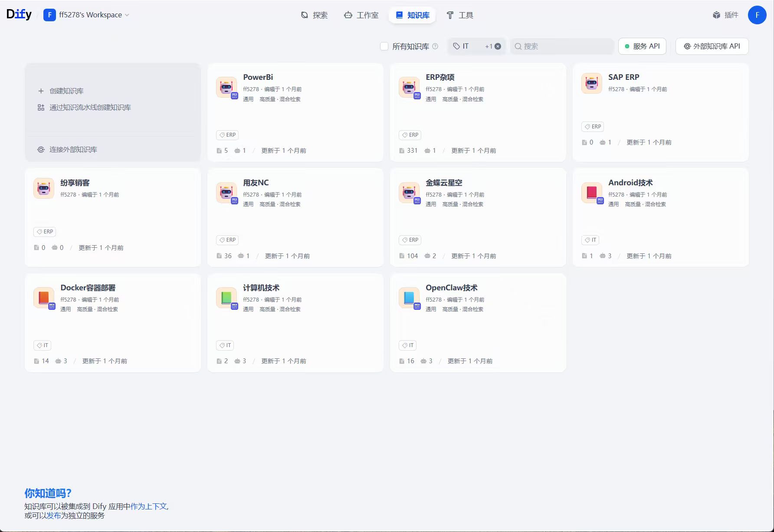The width and height of the screenshot is (774, 532).
Task: Follow the 发布 link at bottom
Action: click(x=54, y=516)
